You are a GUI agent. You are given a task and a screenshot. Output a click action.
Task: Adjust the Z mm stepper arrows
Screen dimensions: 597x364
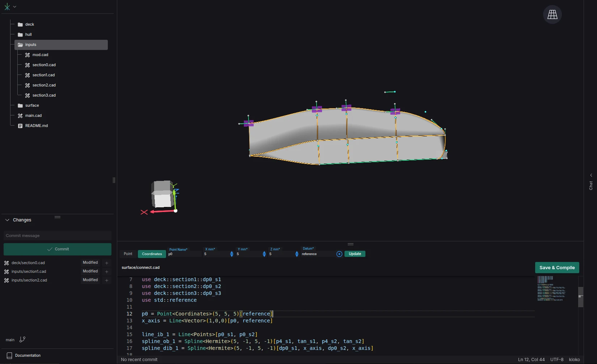pyautogui.click(x=297, y=254)
